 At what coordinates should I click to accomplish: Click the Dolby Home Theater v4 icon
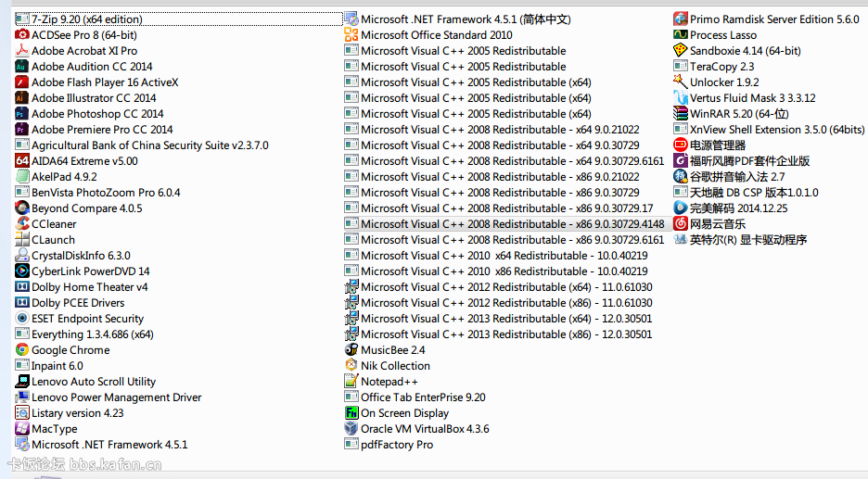pyautogui.click(x=22, y=287)
